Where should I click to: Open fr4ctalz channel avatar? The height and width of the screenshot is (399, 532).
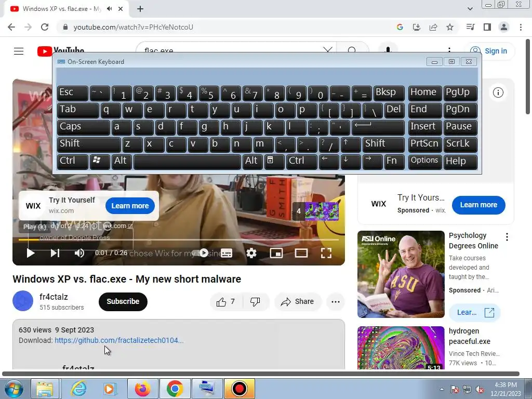[23, 301]
